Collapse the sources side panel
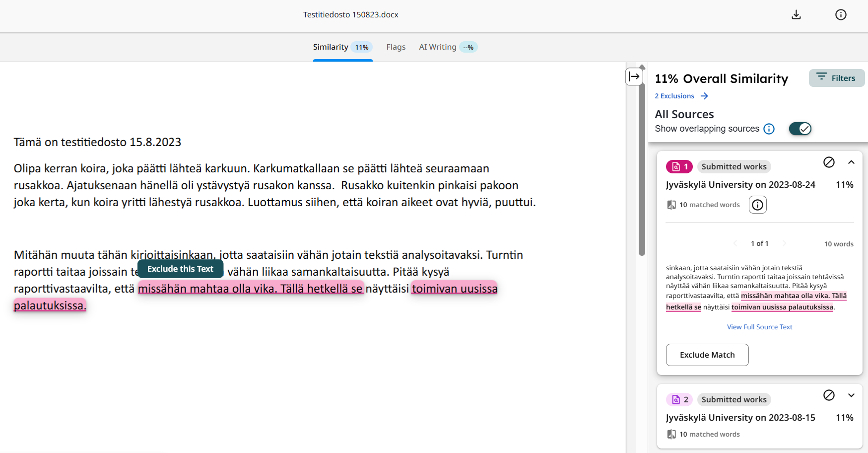Viewport: 868px width, 453px height. point(634,76)
